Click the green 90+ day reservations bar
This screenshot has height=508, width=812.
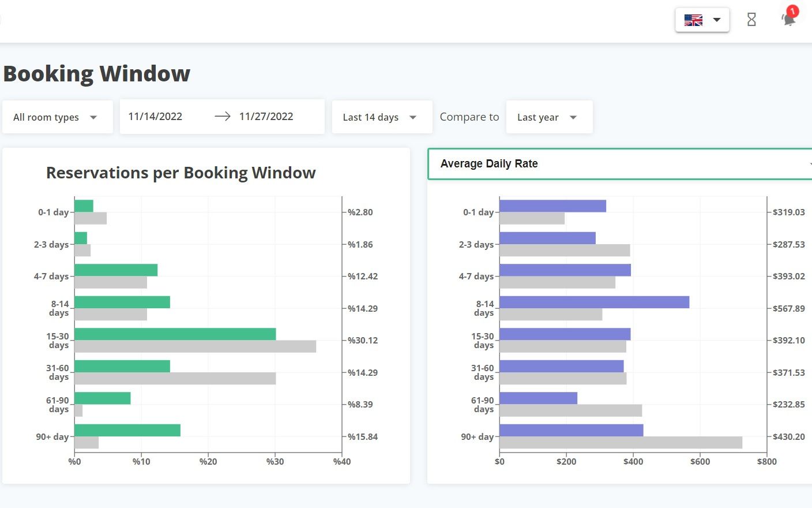127,430
